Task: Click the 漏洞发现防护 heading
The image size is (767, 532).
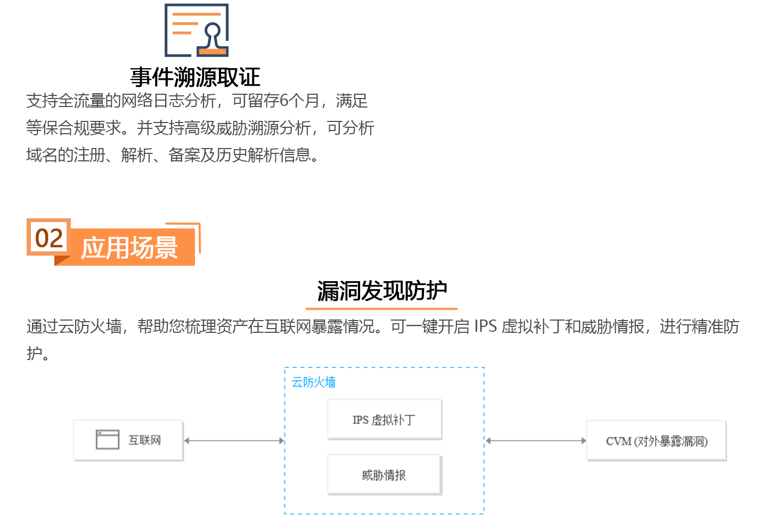Action: (382, 291)
